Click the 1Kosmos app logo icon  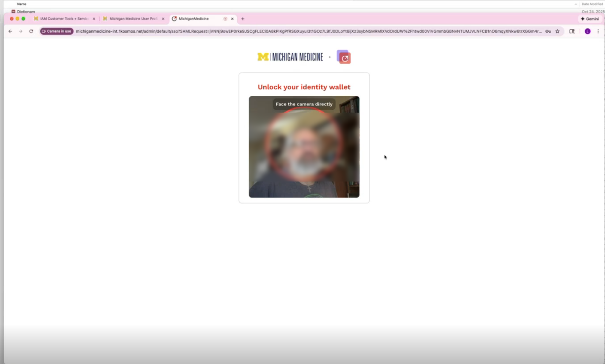point(344,57)
